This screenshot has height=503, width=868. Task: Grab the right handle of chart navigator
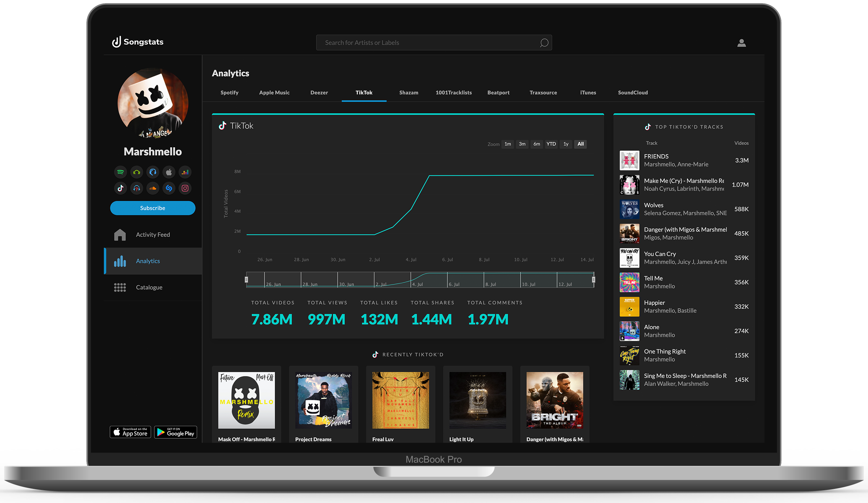pos(593,279)
